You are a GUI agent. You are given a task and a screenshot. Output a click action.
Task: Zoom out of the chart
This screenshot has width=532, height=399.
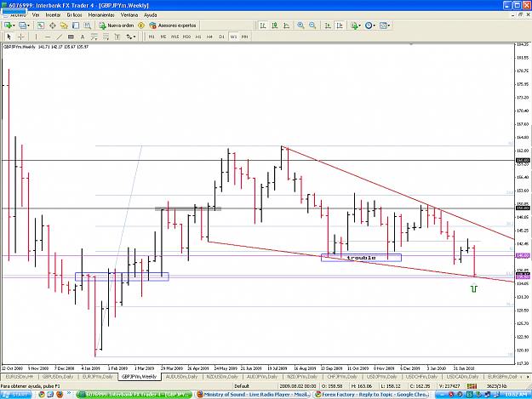coord(312,26)
